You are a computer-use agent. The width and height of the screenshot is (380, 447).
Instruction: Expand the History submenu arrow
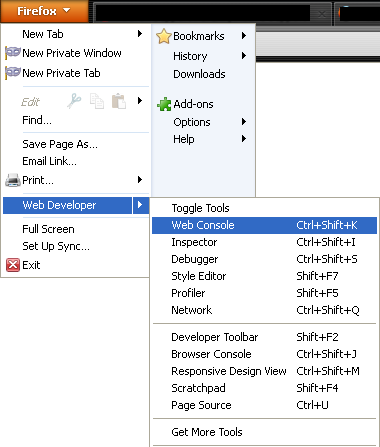coord(244,56)
